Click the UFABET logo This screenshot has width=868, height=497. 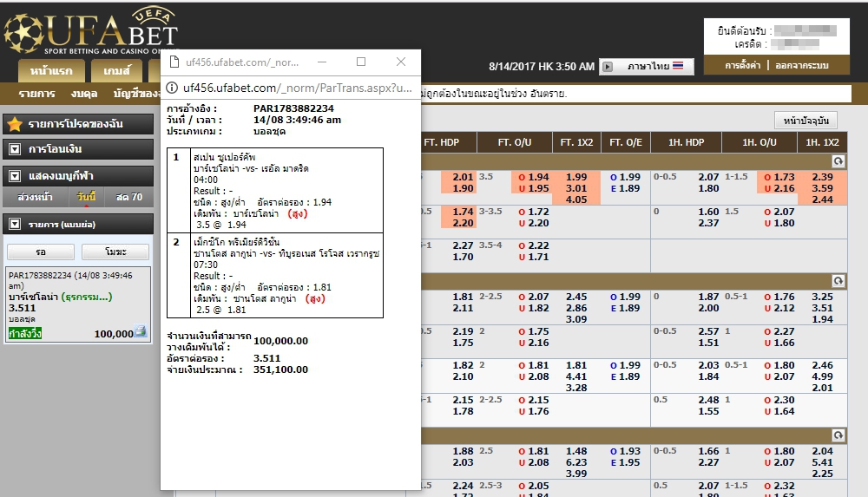[x=91, y=30]
